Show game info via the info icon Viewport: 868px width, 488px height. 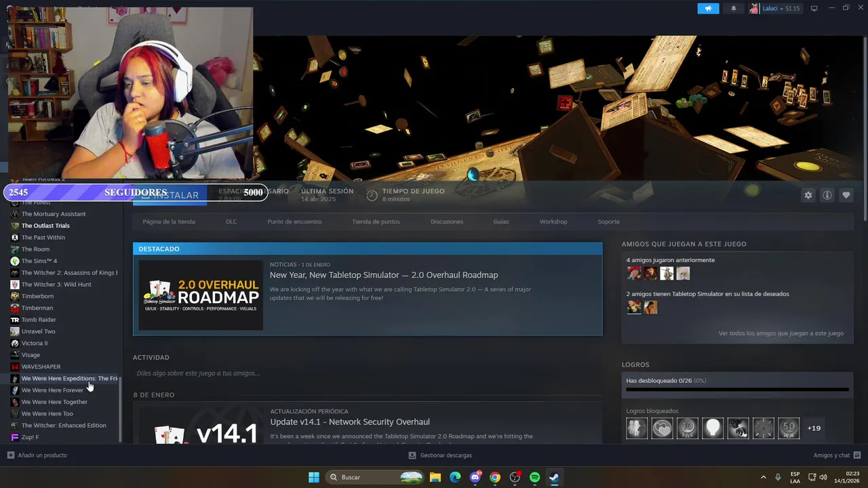click(x=827, y=195)
